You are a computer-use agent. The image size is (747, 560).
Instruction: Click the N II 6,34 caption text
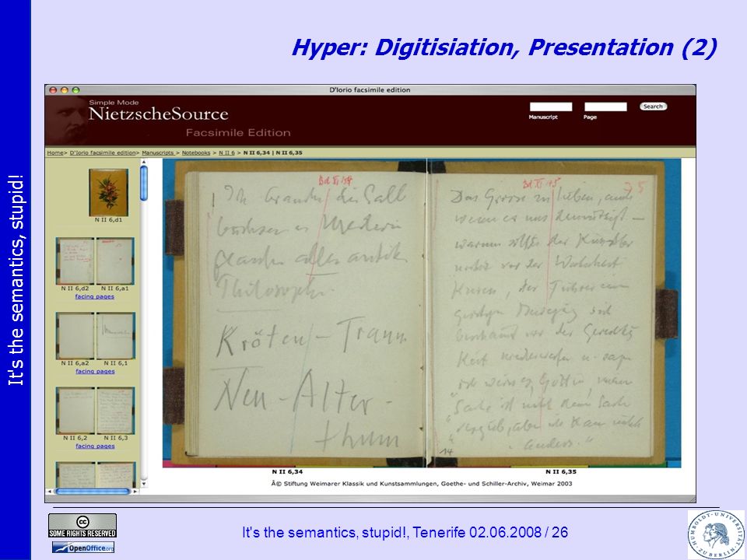pyautogui.click(x=287, y=472)
